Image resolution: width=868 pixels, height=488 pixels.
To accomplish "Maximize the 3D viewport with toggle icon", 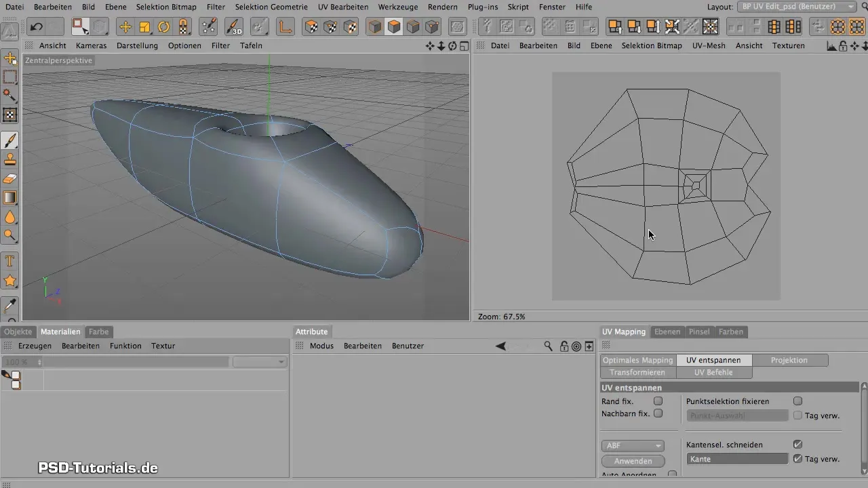I will point(464,46).
